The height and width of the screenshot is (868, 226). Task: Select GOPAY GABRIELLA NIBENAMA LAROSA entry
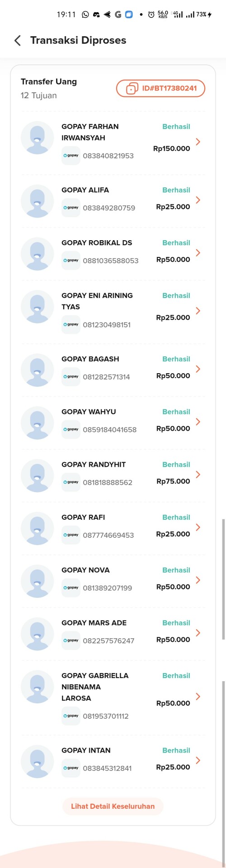pos(113,696)
